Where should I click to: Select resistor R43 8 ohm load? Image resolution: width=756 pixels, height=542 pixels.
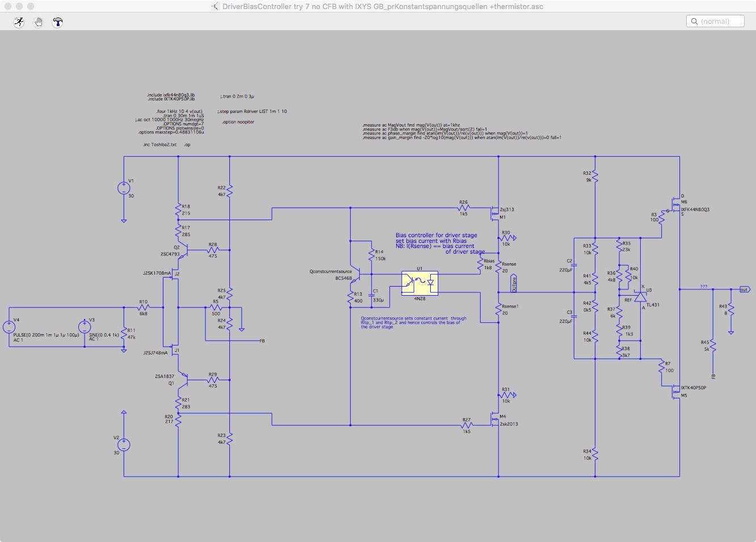click(x=731, y=309)
